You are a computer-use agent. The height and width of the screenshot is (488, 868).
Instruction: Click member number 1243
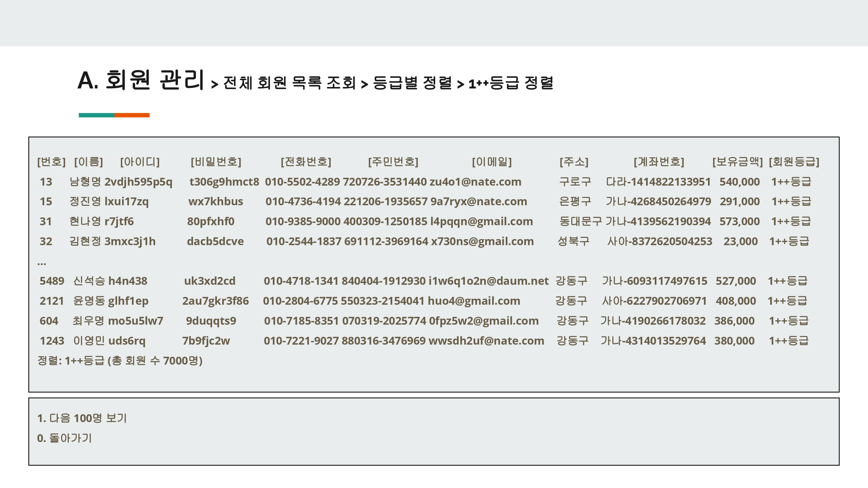pyautogui.click(x=52, y=341)
